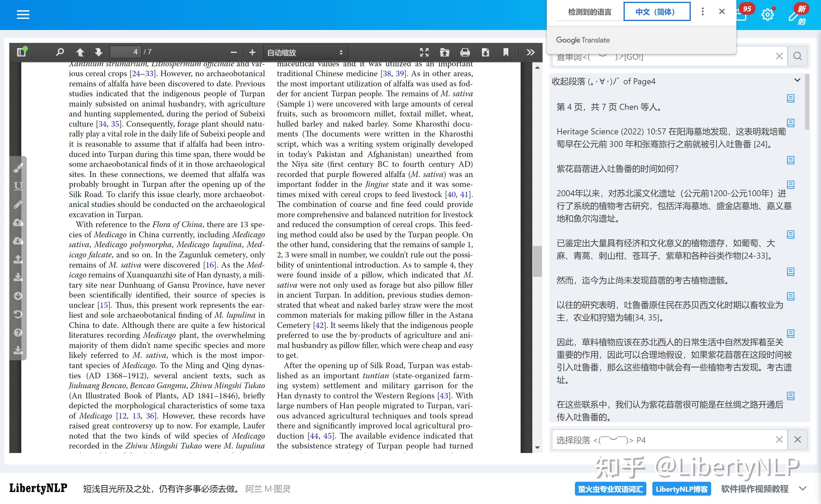The image size is (821, 504).
Task: Click the page number field showing 4
Action: 126,52
